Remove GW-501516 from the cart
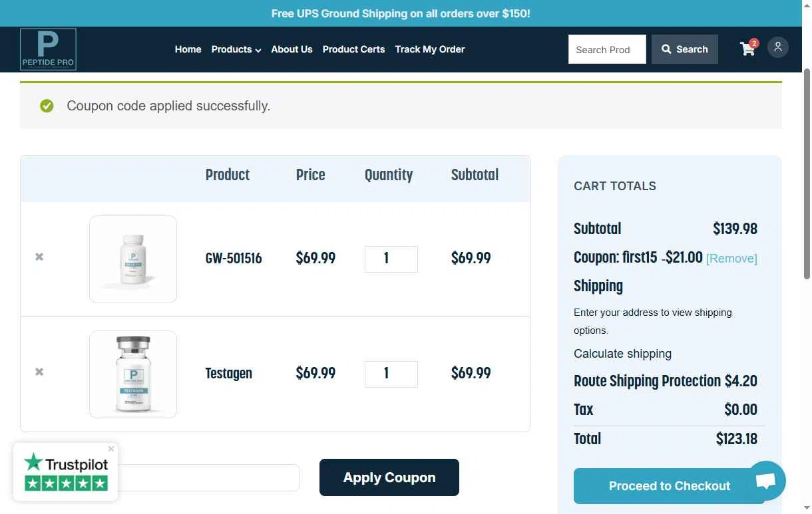The image size is (812, 514). [39, 257]
